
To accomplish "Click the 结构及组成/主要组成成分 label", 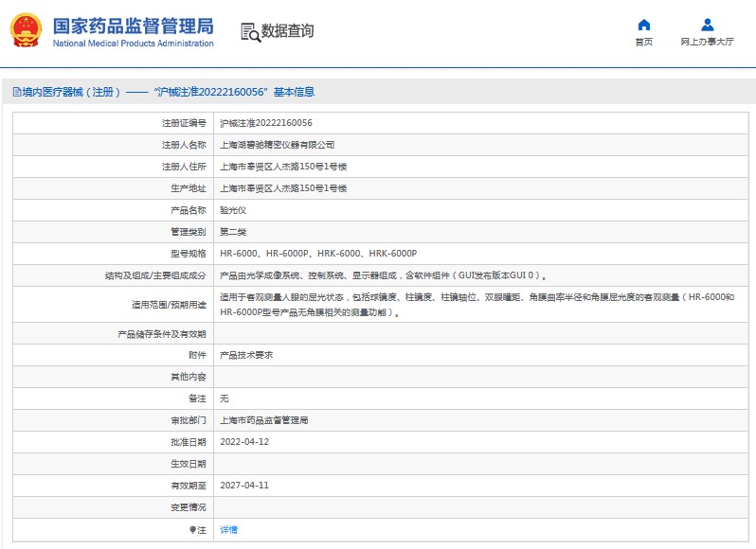I will click(155, 275).
